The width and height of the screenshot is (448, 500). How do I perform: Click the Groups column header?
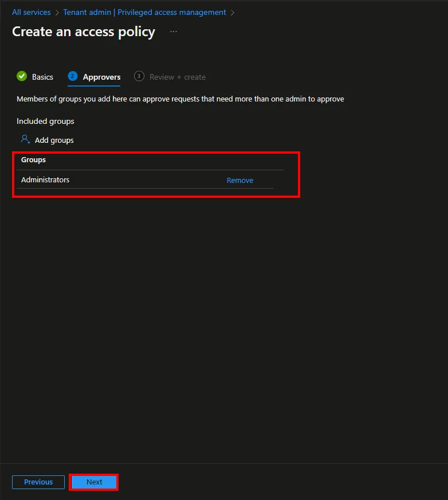coord(33,160)
